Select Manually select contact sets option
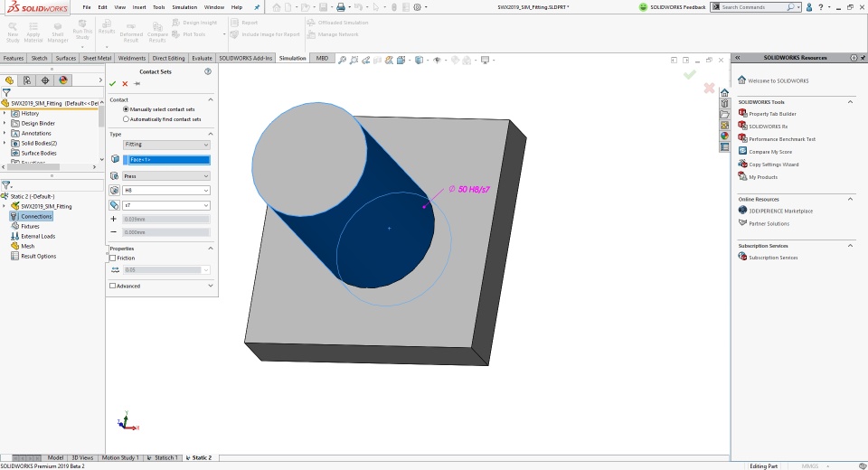 coord(126,109)
